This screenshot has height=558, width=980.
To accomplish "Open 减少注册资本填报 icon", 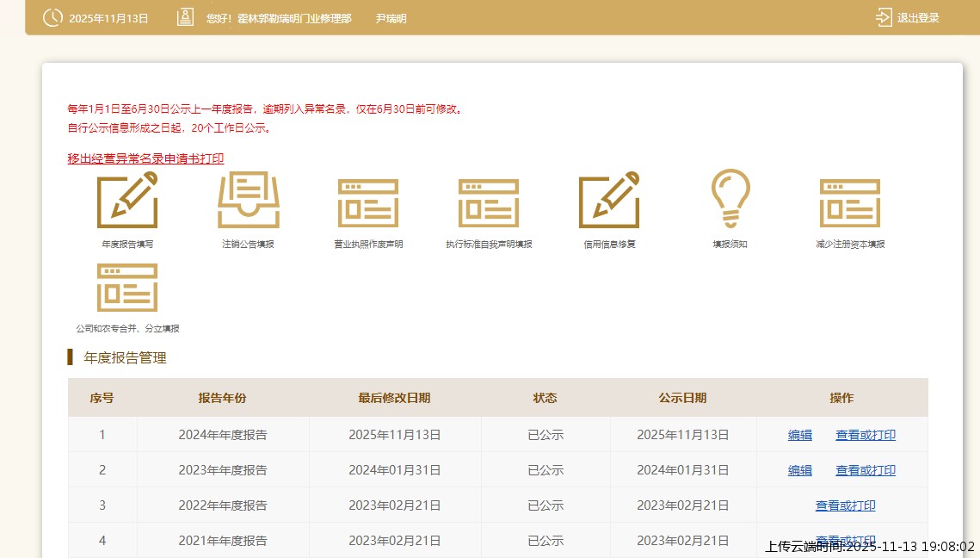I will pos(850,202).
